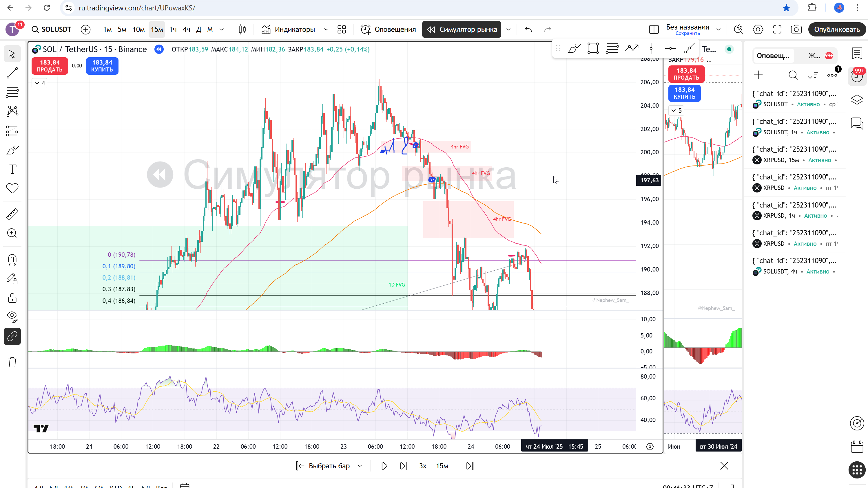
Task: Search alerts with magnifier icon
Action: 793,75
